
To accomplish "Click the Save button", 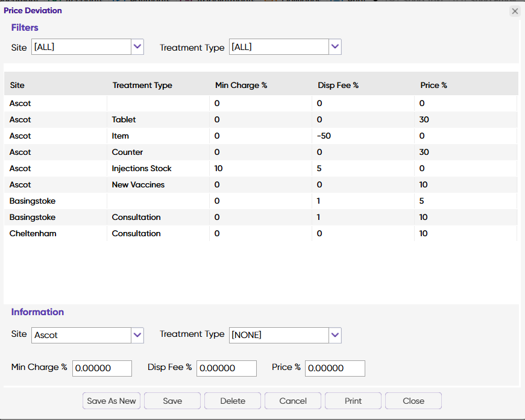I will tap(172, 401).
